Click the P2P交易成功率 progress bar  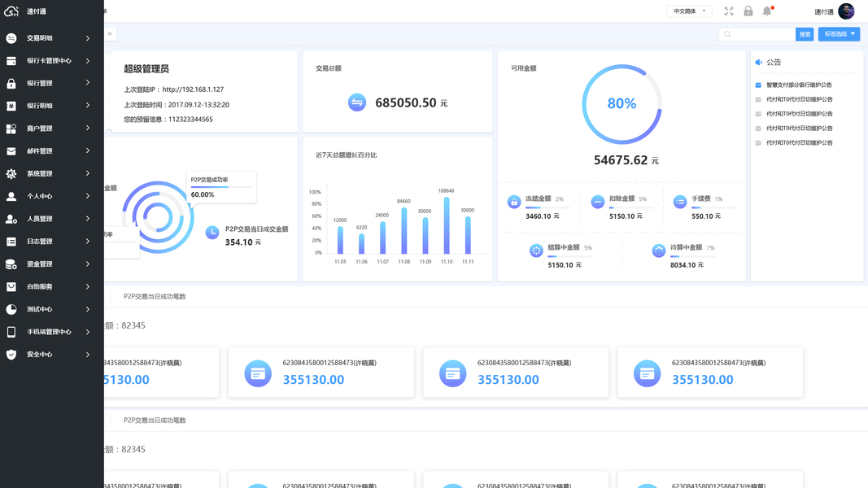(x=221, y=187)
